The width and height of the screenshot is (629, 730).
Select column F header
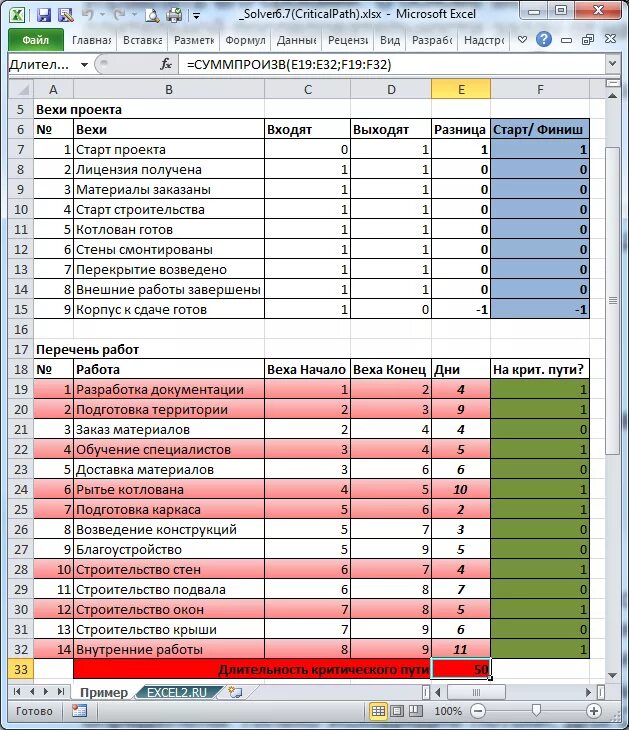click(x=540, y=89)
